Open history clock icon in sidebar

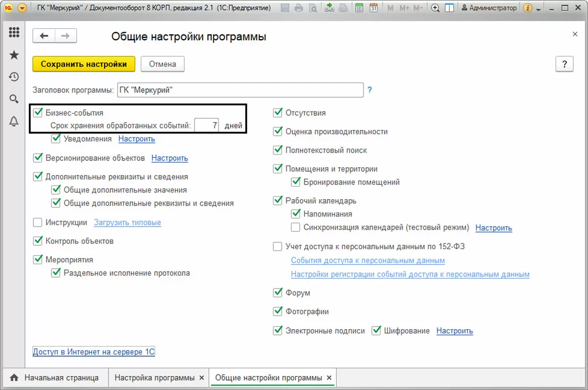point(14,77)
